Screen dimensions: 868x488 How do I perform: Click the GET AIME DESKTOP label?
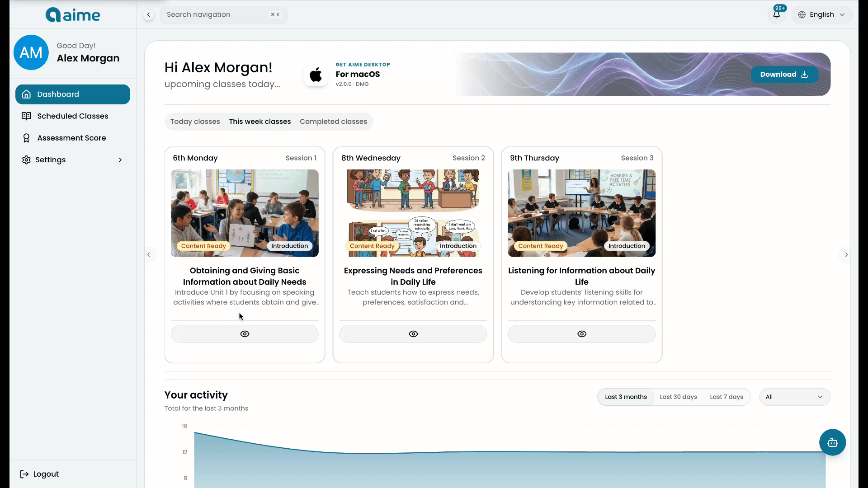click(x=363, y=65)
